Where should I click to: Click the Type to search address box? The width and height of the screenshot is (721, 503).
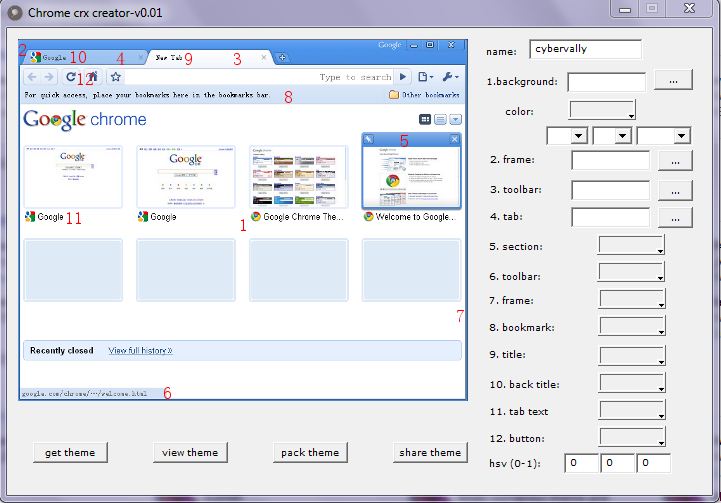click(x=259, y=77)
